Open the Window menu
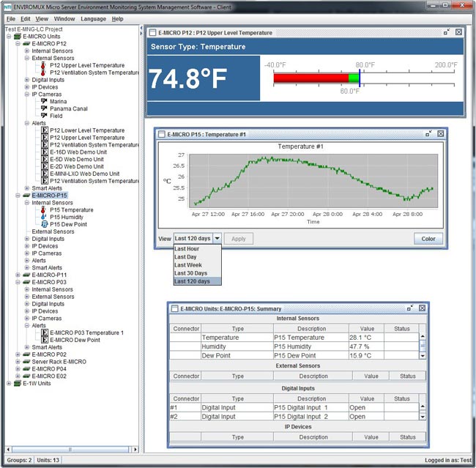The height and width of the screenshot is (468, 476). point(64,19)
